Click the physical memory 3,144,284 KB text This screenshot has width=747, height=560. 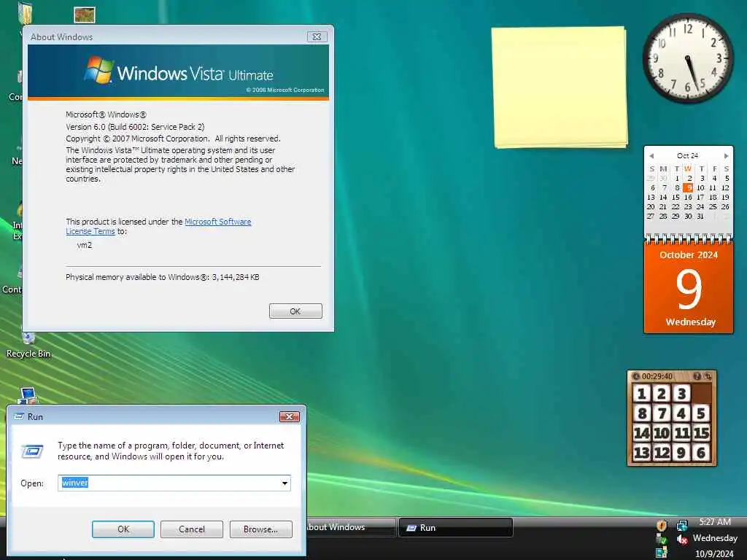163,277
